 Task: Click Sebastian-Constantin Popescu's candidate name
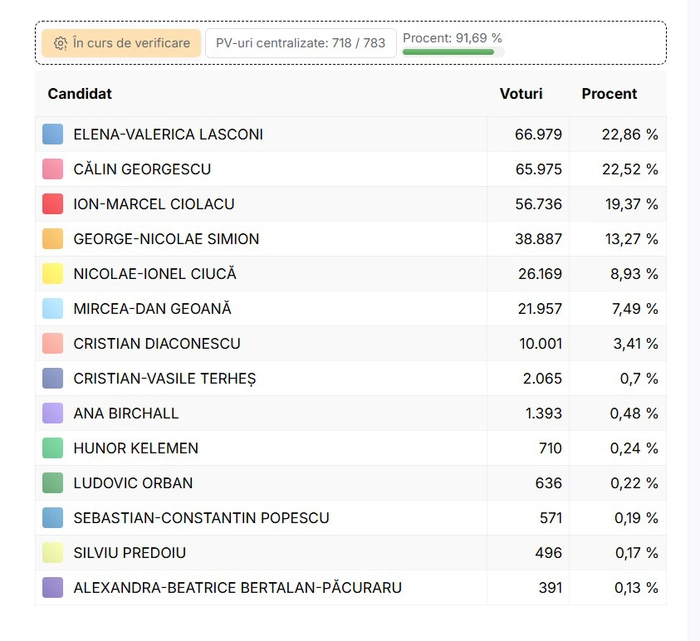click(x=201, y=518)
